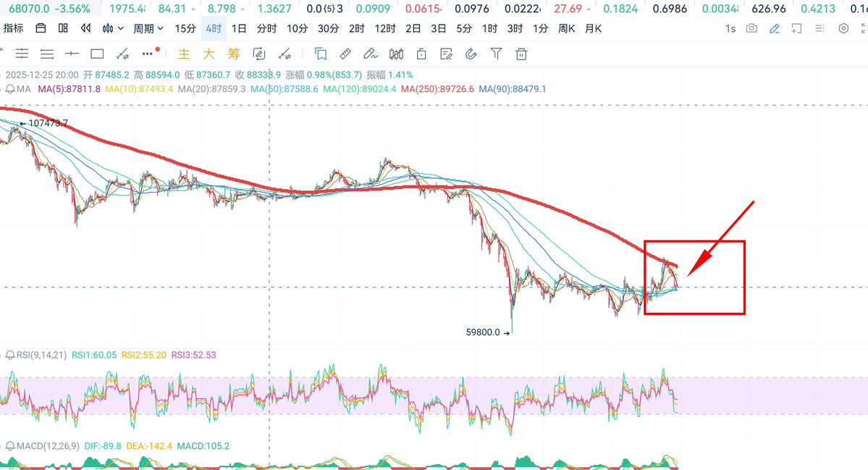Switch to the 3日 timeframe

(439, 28)
